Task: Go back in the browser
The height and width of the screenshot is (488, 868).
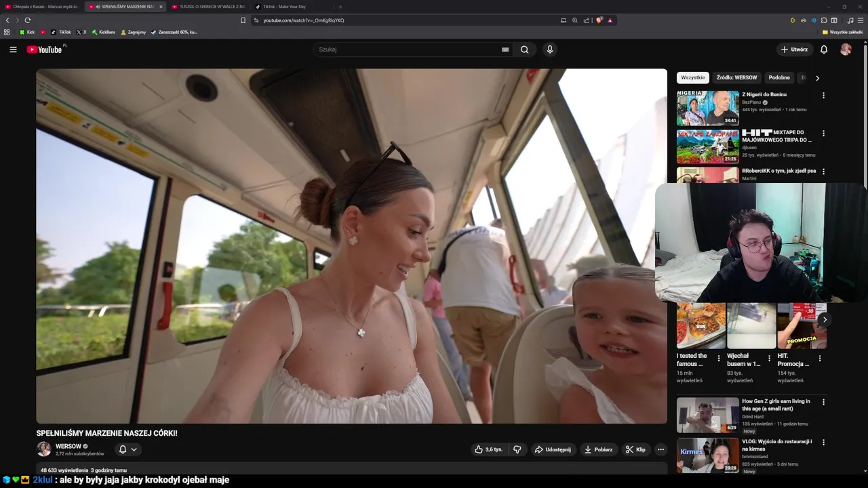Action: [x=7, y=20]
